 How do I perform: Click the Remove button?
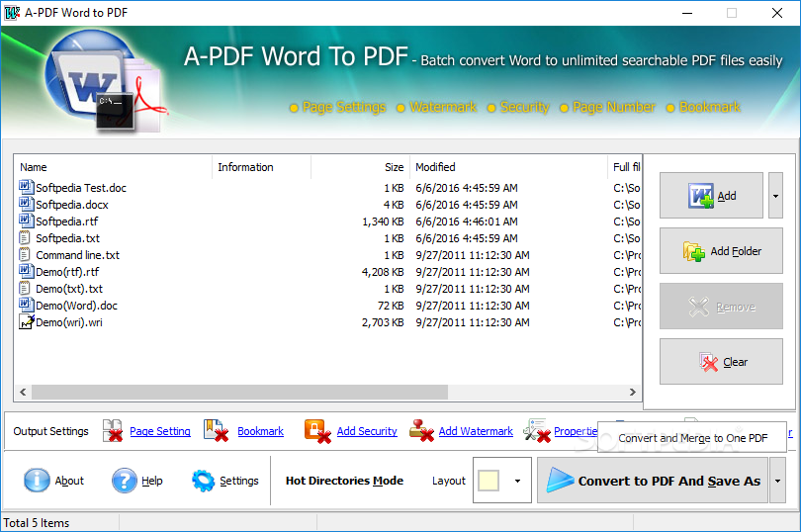[x=721, y=307]
